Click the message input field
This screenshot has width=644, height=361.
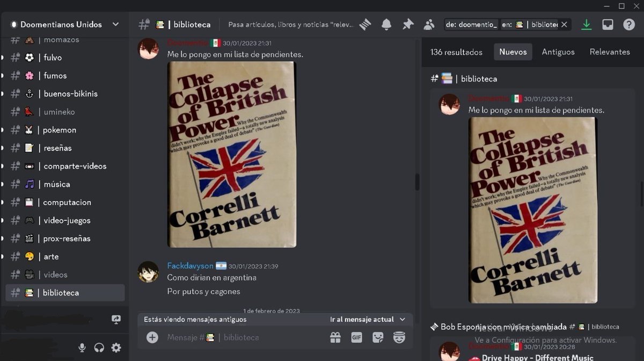(x=244, y=337)
